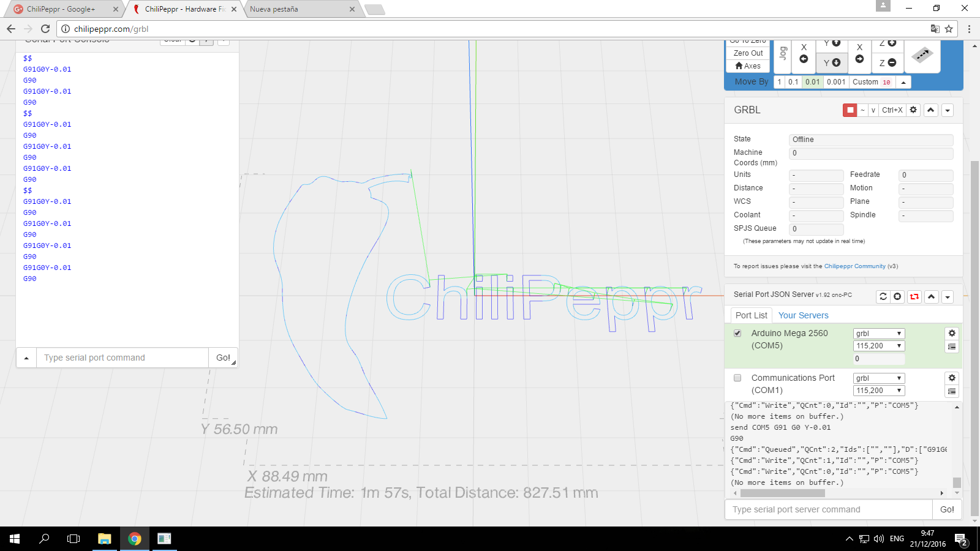Enable Communications Port COM1 checkbox
This screenshot has width=980, height=551.
(x=737, y=378)
